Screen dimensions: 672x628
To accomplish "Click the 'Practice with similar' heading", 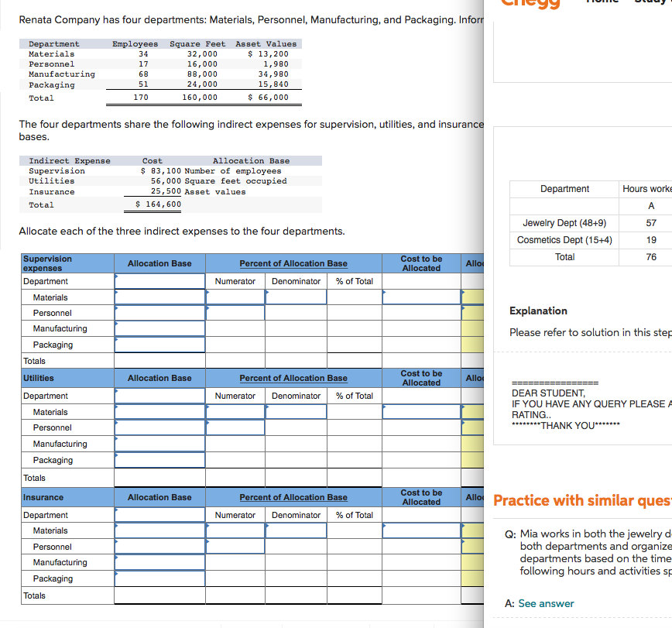I will tap(582, 500).
